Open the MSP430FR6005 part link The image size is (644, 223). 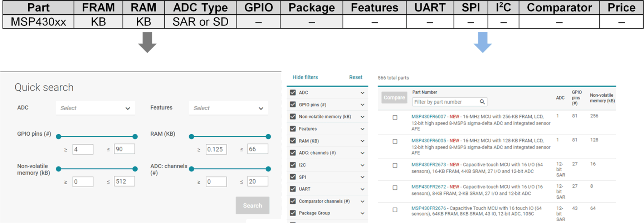point(429,141)
